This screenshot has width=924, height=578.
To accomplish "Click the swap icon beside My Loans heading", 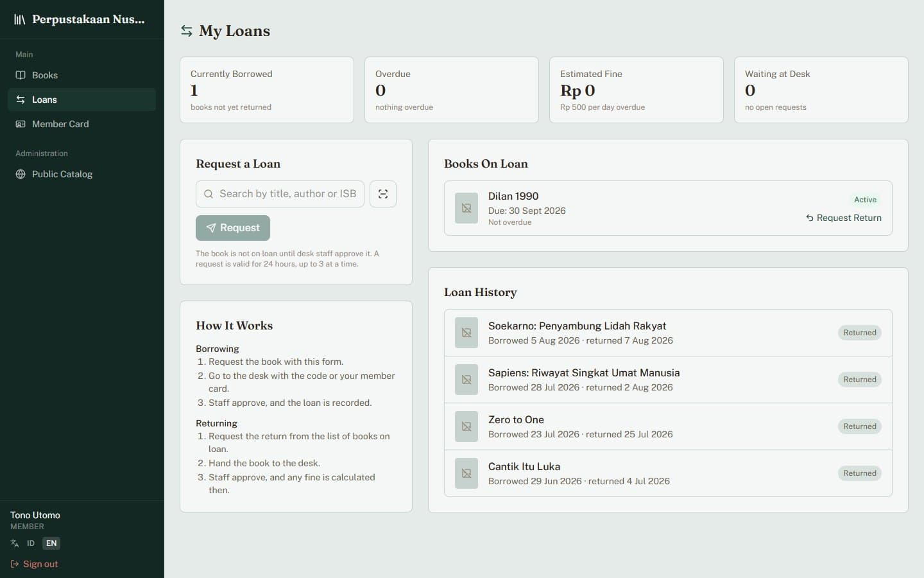I will [187, 31].
